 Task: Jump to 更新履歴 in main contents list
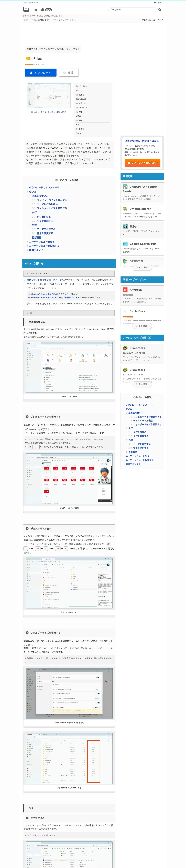pos(37,238)
